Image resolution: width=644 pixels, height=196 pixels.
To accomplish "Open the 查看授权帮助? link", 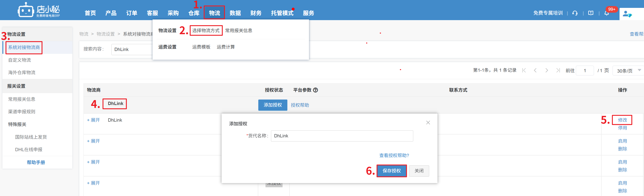I will (x=394, y=156).
